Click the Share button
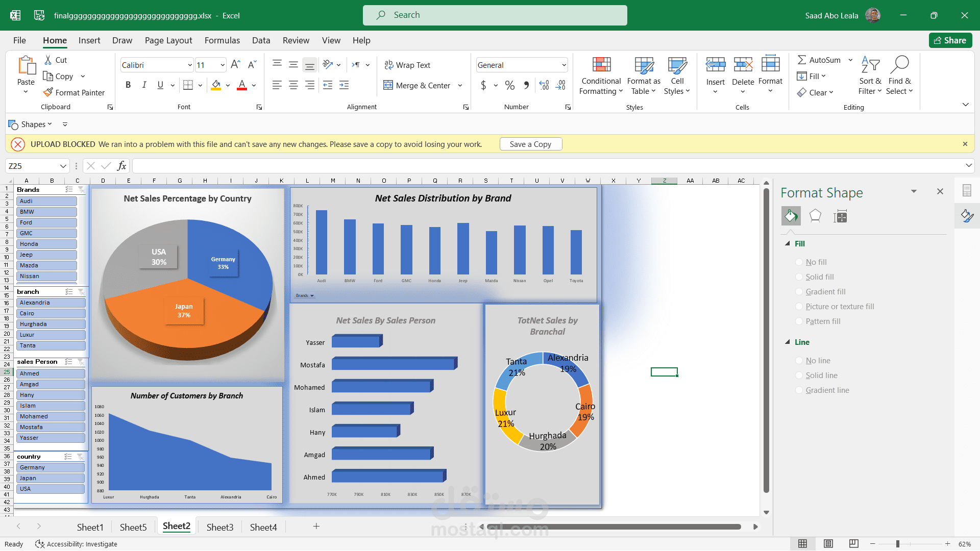This screenshot has height=551, width=980. [x=950, y=40]
